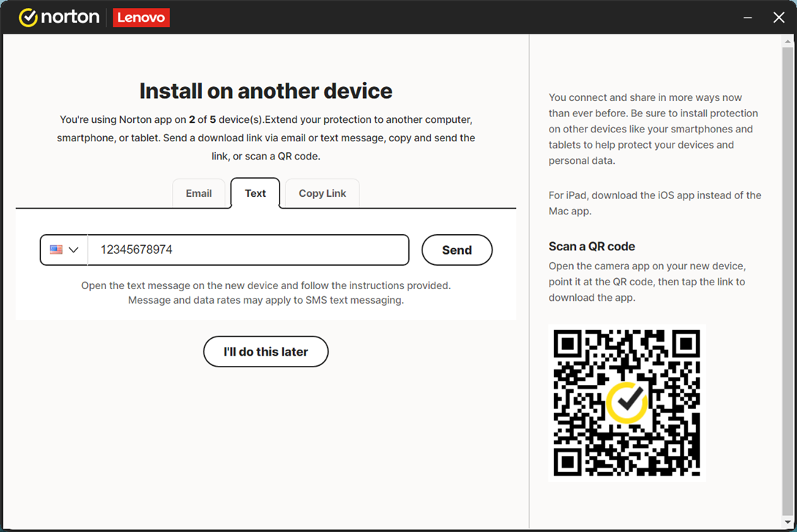797x532 pixels.
Task: Click the "Scan a QR code" heading
Action: click(x=591, y=247)
